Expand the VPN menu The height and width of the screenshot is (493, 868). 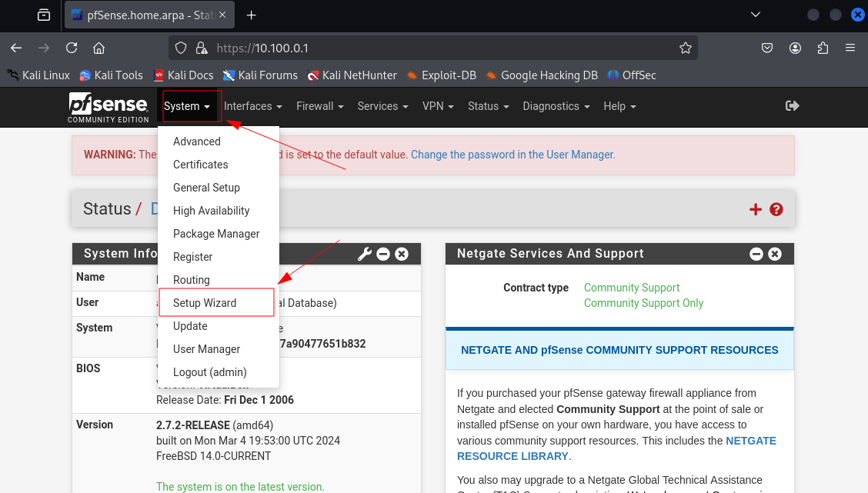click(438, 106)
